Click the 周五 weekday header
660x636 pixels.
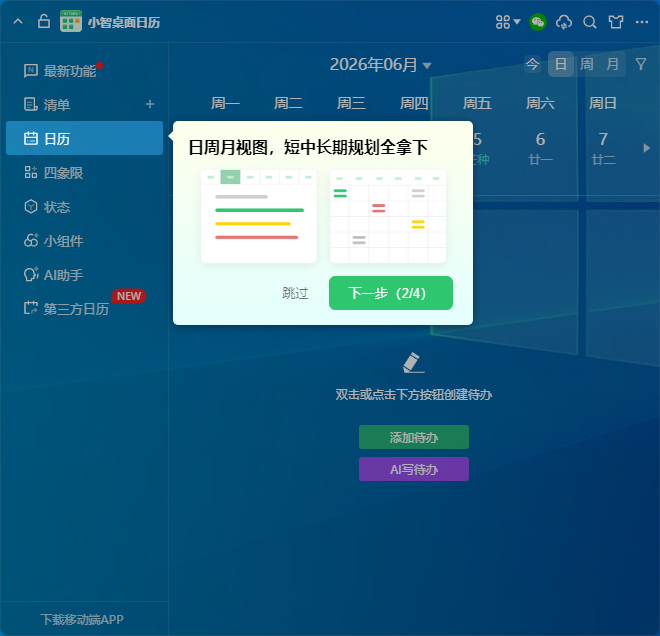coord(477,103)
